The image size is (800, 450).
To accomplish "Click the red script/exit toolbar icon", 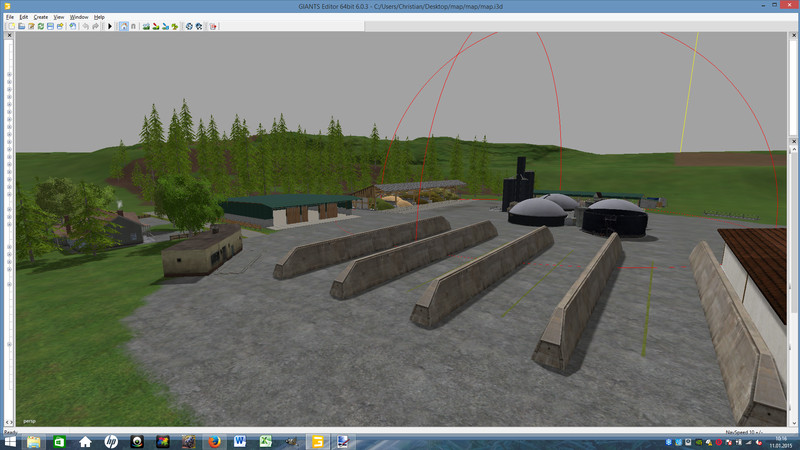I will click(213, 26).
